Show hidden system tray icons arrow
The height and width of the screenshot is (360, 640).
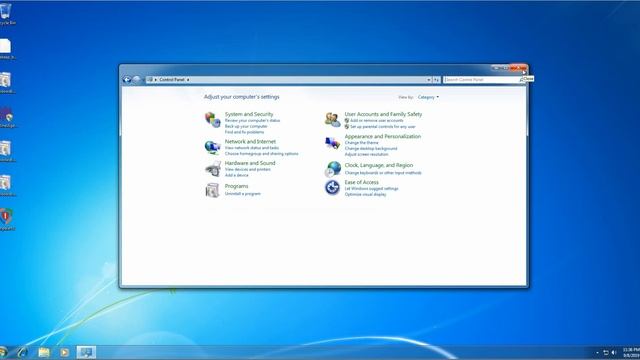click(x=597, y=352)
